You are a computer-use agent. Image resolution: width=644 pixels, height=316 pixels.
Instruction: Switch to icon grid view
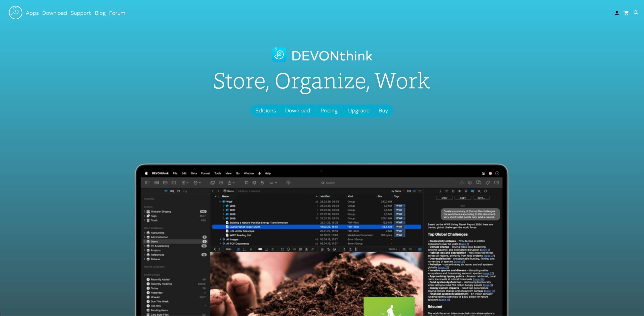pos(409,191)
